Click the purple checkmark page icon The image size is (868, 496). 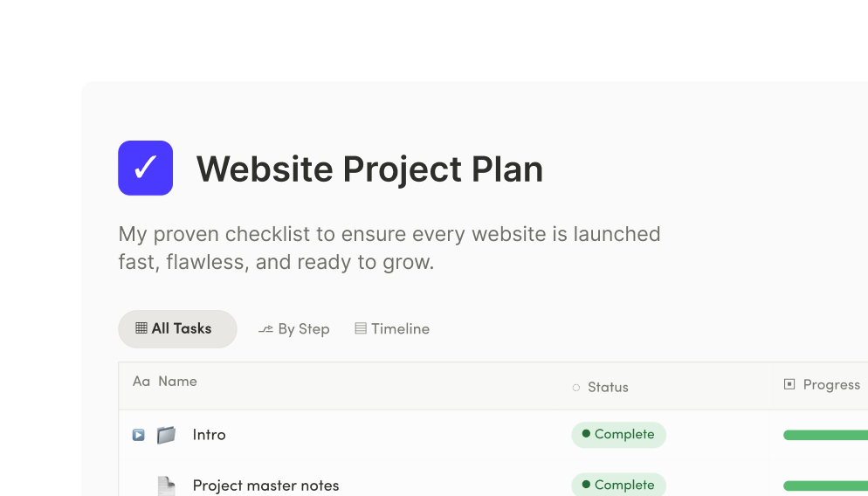(146, 168)
